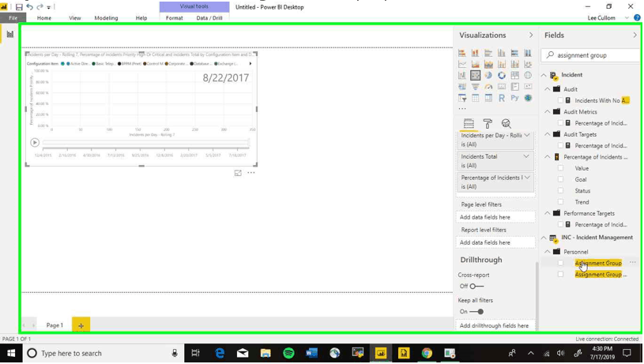Play the scatter chart animation
Viewport: 644px width, 364px height.
pos(35,142)
